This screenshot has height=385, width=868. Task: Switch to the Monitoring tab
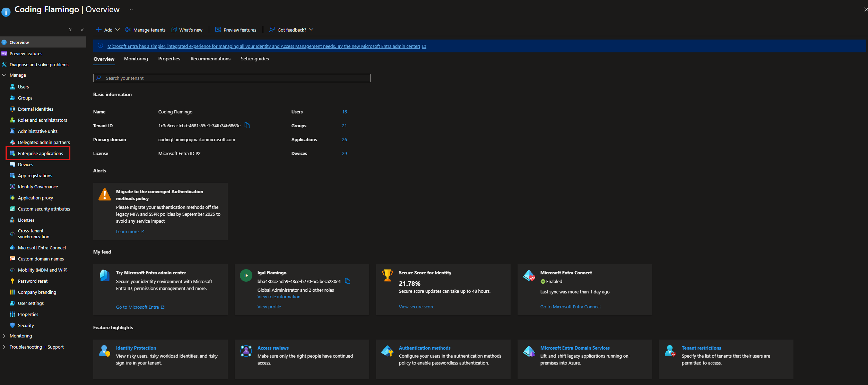click(136, 59)
